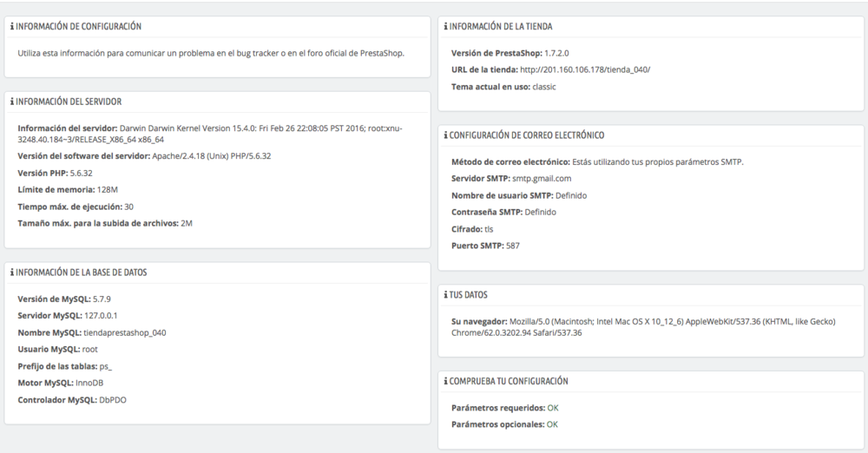Viewport: 868px width, 453px height.
Task: Click info icon beside Información de la base de datos
Action: pos(12,272)
